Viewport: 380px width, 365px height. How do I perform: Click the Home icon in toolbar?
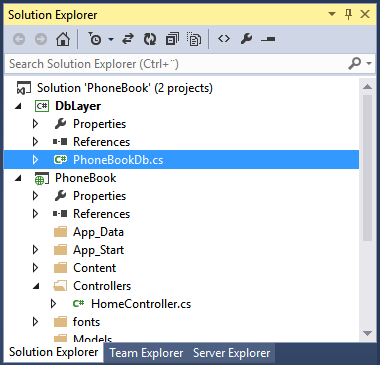pos(63,39)
